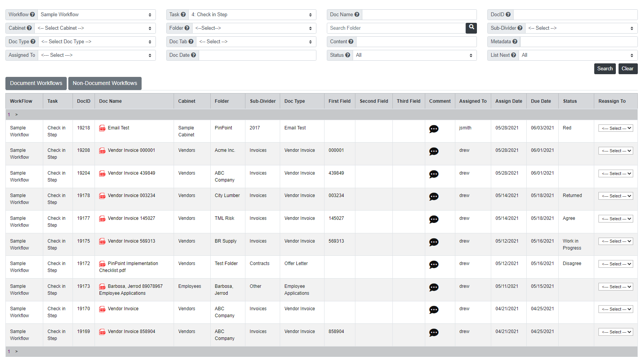
Task: Open the Workflow dropdown showing Sample Workflow
Action: tap(96, 15)
